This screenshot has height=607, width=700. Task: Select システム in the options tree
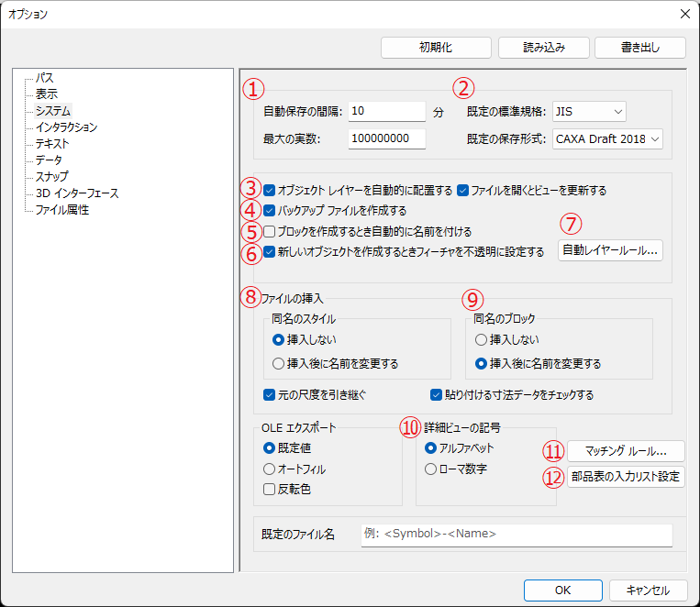coord(53,111)
